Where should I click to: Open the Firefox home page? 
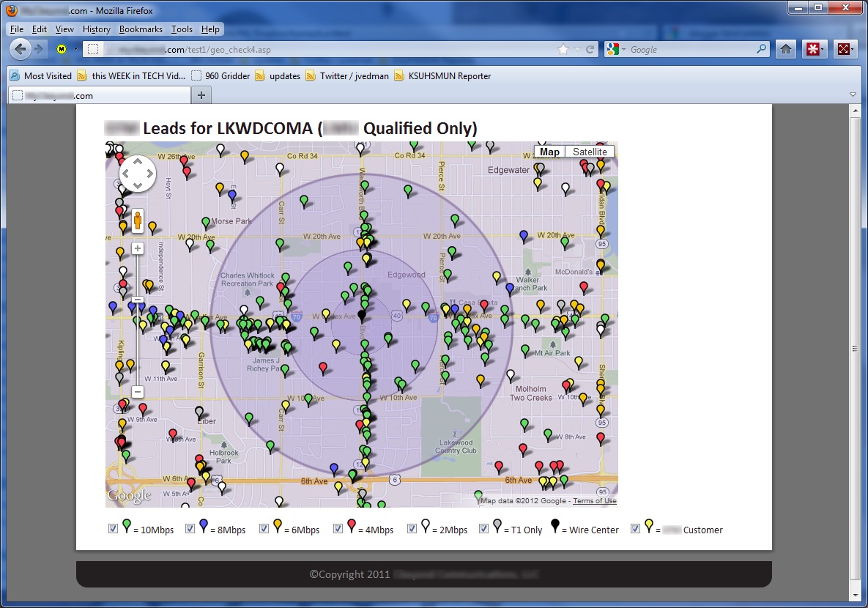point(785,49)
